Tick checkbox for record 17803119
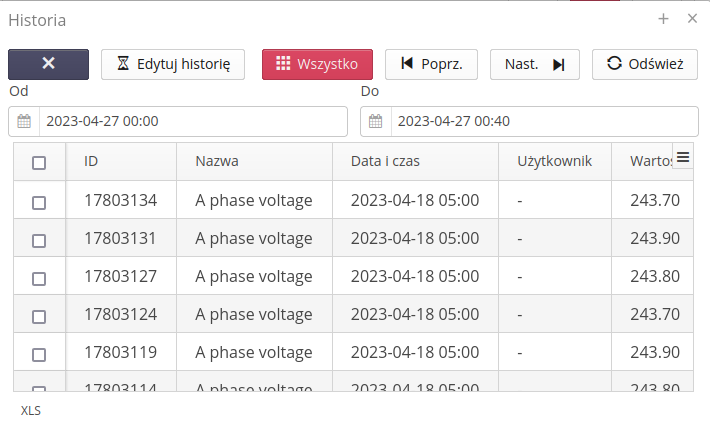This screenshot has height=429, width=710. tap(39, 354)
